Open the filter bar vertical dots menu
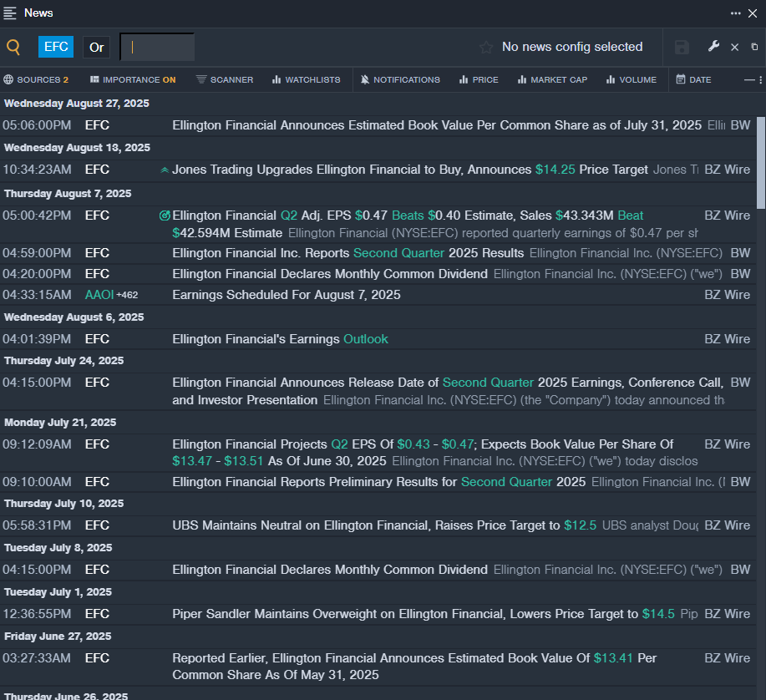The height and width of the screenshot is (700, 766). (x=761, y=79)
